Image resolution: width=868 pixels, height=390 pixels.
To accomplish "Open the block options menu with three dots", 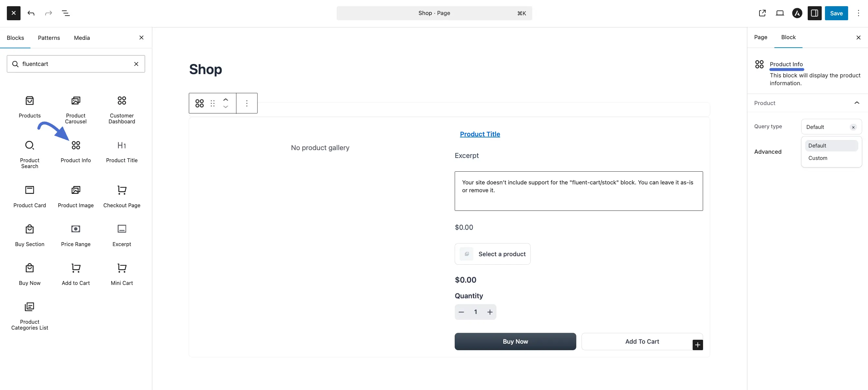I will pos(247,103).
